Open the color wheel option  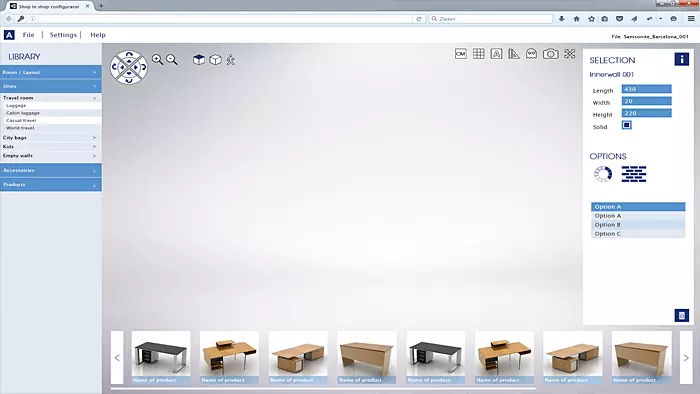click(603, 174)
